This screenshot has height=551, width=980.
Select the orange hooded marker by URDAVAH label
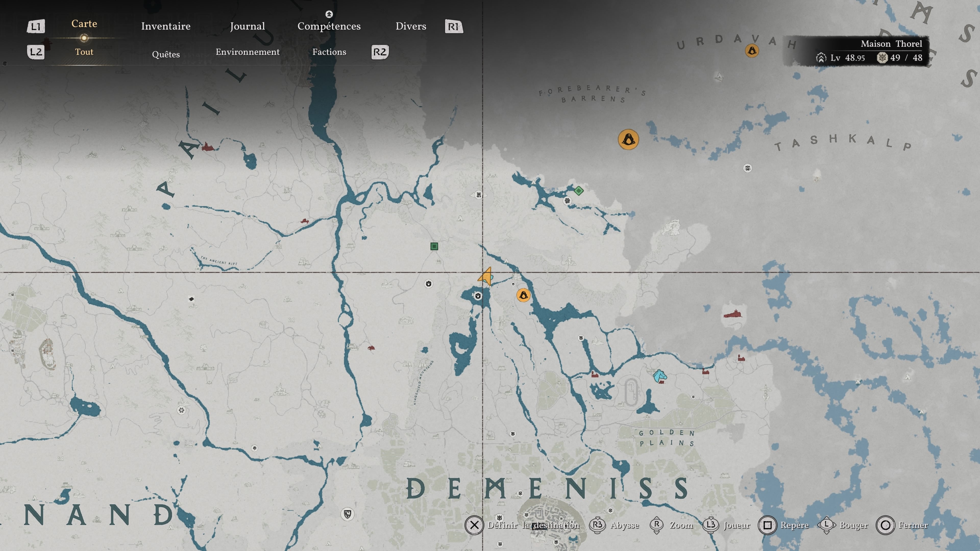click(752, 51)
